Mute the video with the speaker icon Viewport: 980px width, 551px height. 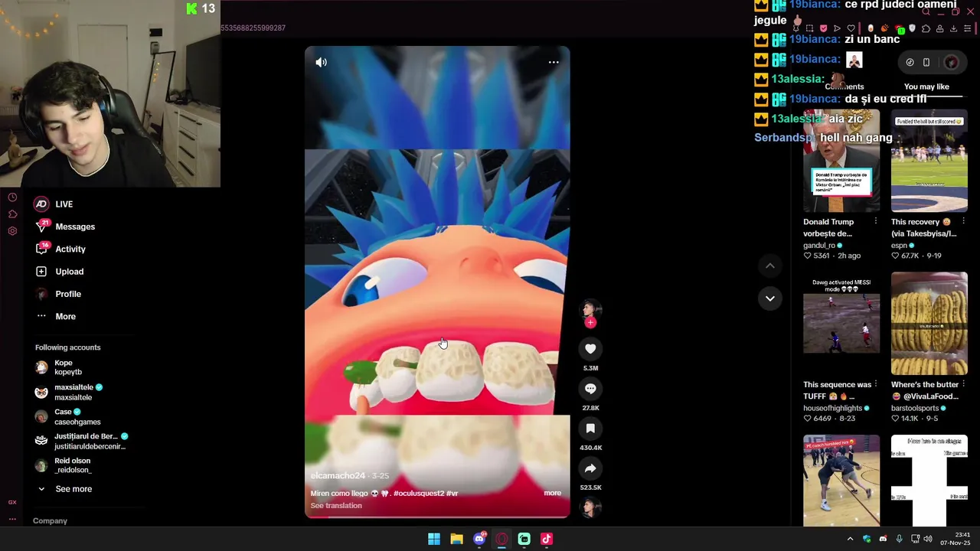[322, 63]
